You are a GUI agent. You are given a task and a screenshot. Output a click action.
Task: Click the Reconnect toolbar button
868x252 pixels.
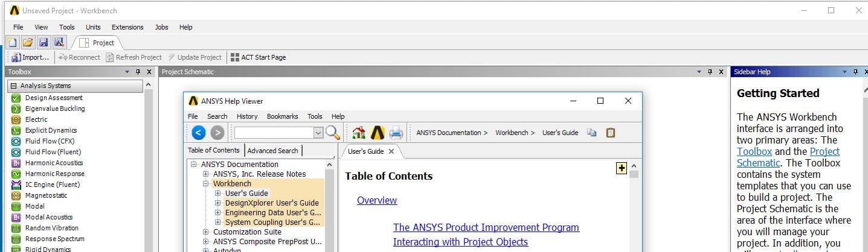[79, 57]
